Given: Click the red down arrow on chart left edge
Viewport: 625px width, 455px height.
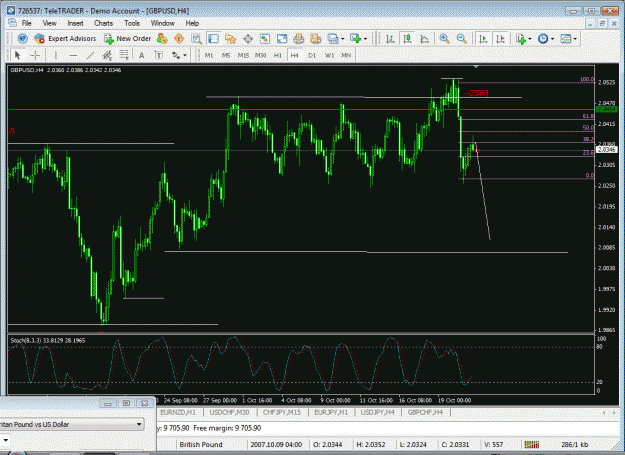Looking at the screenshot, I should pyautogui.click(x=12, y=131).
